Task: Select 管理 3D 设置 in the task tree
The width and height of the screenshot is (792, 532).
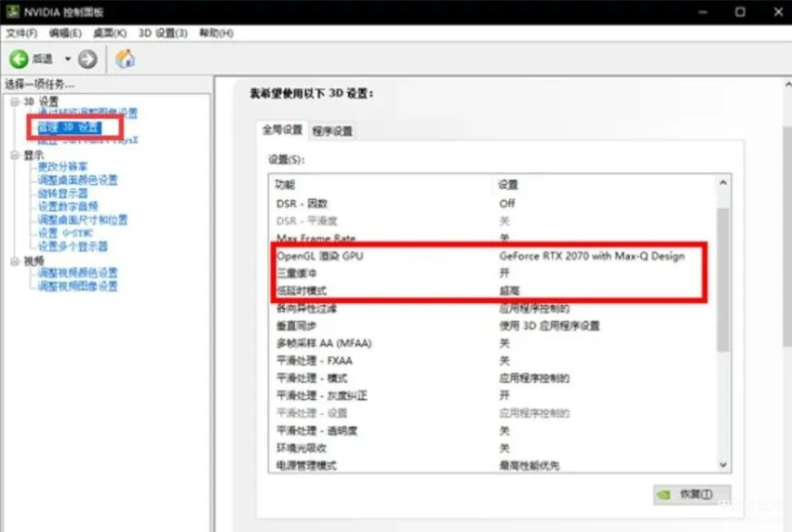Action: coord(70,127)
